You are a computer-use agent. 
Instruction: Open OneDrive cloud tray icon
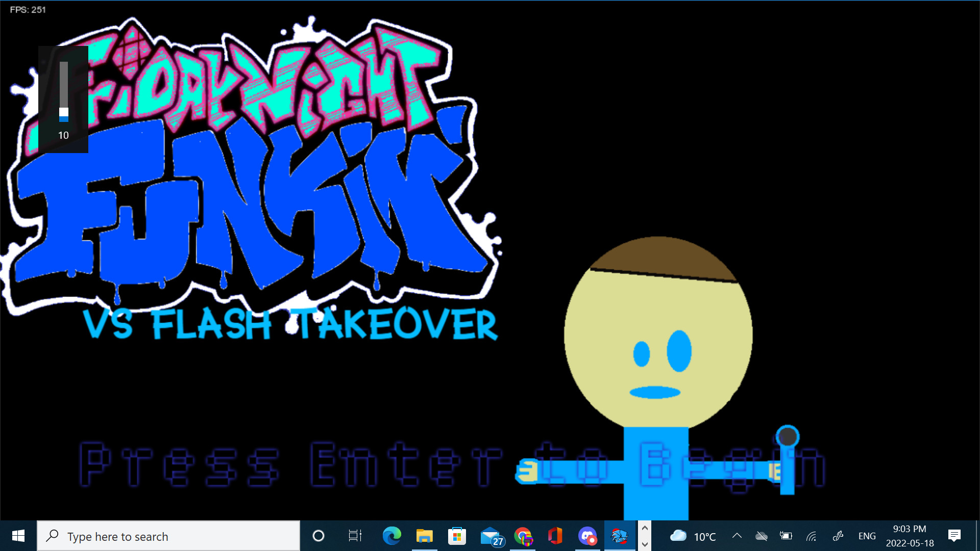tap(761, 536)
